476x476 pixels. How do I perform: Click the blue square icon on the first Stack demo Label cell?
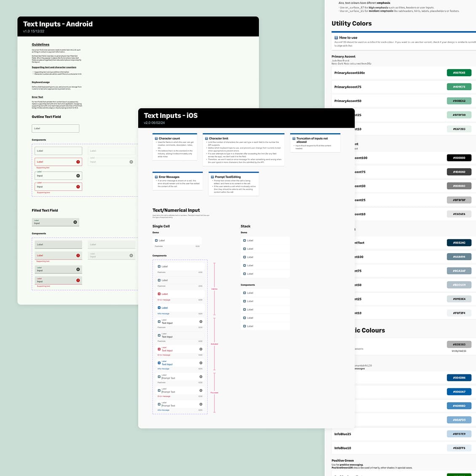[244, 240]
